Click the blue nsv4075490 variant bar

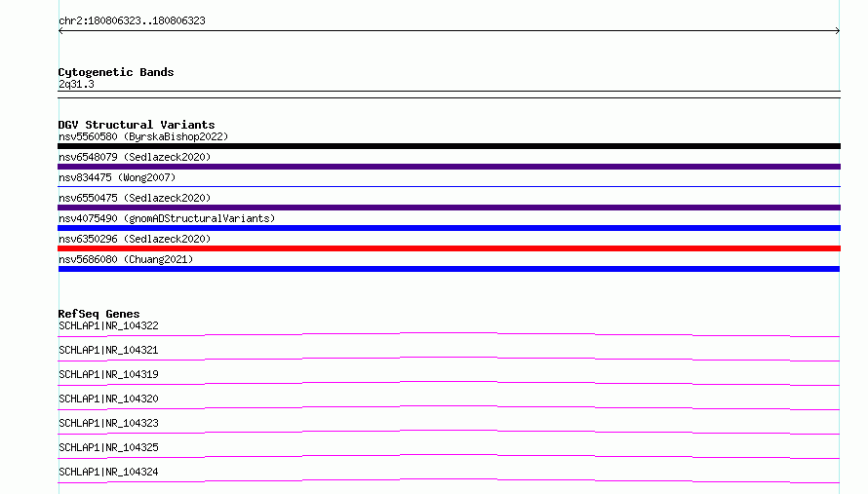449,228
